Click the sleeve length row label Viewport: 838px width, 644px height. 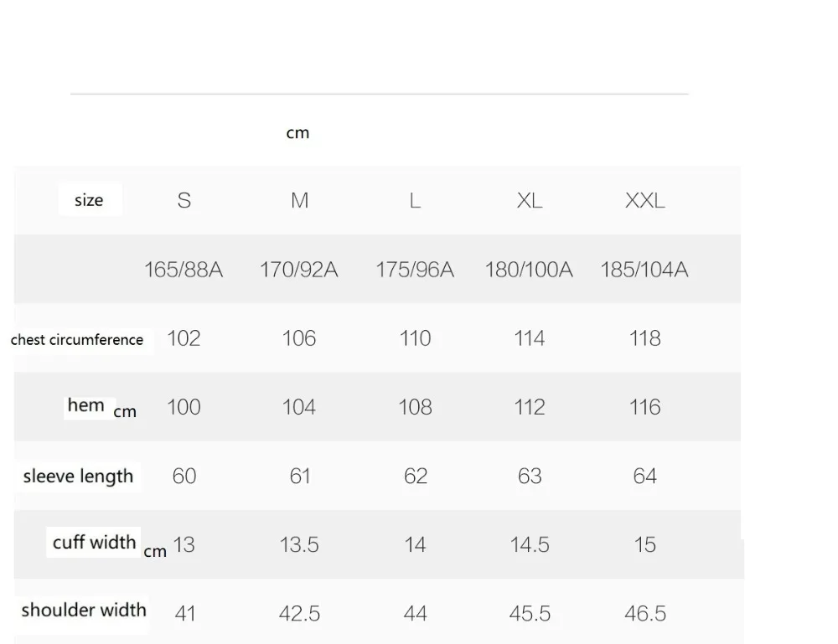point(78,477)
